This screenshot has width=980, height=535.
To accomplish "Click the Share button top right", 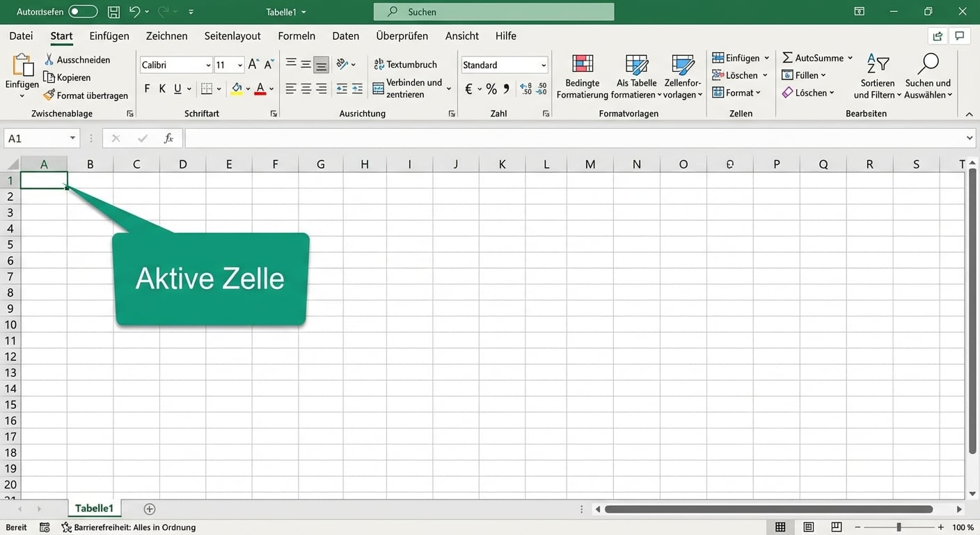I will pos(938,36).
